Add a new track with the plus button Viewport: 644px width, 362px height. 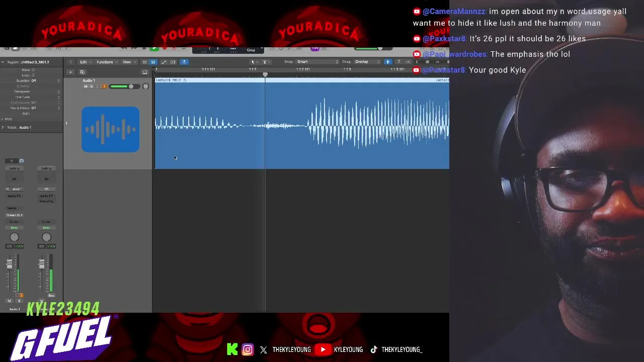[70, 72]
